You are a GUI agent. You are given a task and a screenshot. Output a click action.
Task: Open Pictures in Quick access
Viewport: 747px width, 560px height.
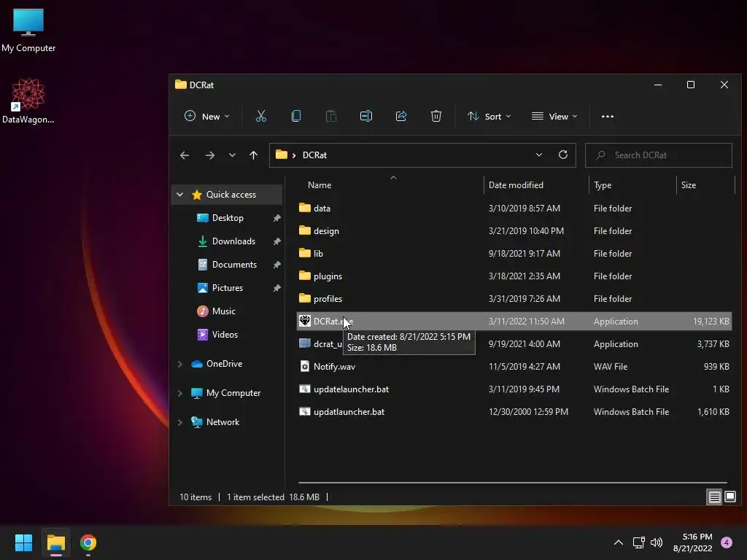coord(228,288)
